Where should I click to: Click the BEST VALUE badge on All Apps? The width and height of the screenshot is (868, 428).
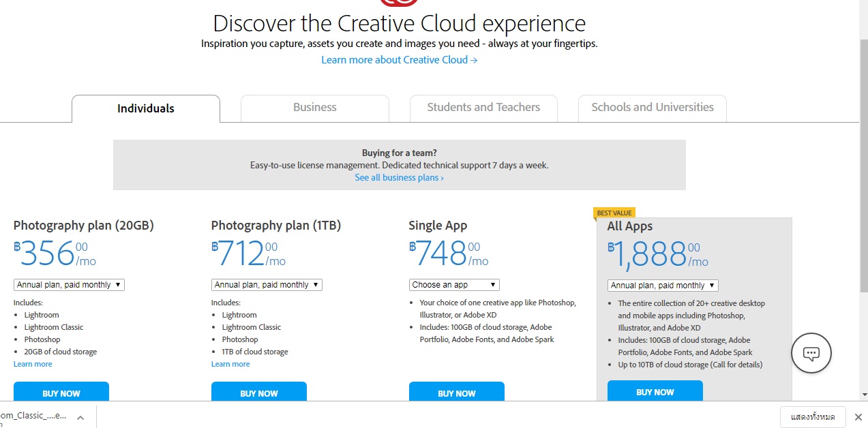tap(614, 213)
